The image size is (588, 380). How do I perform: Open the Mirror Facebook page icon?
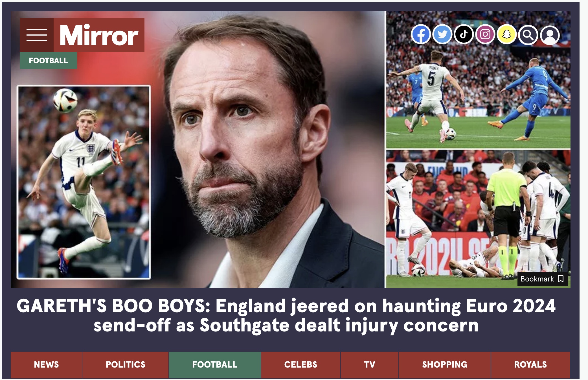point(421,34)
